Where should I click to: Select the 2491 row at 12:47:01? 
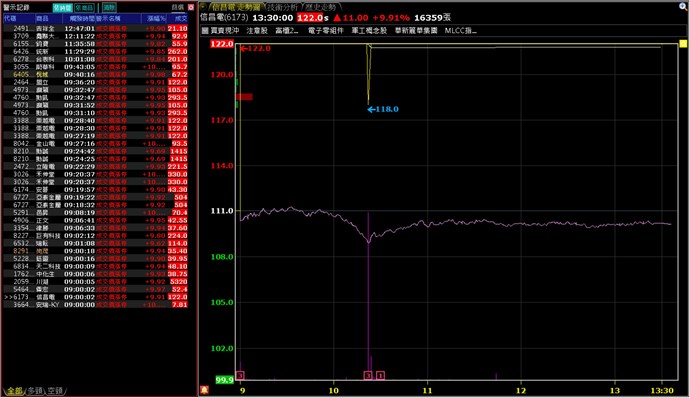tap(95, 29)
